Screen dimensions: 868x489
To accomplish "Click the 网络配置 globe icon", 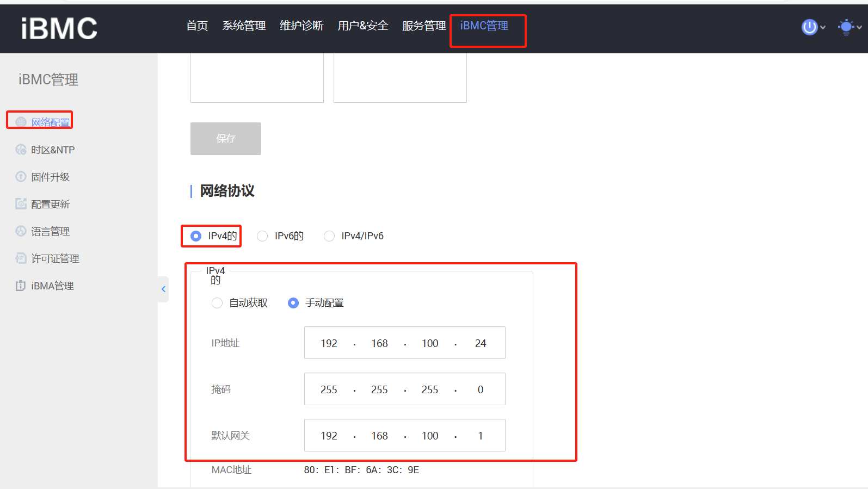I will (x=21, y=122).
